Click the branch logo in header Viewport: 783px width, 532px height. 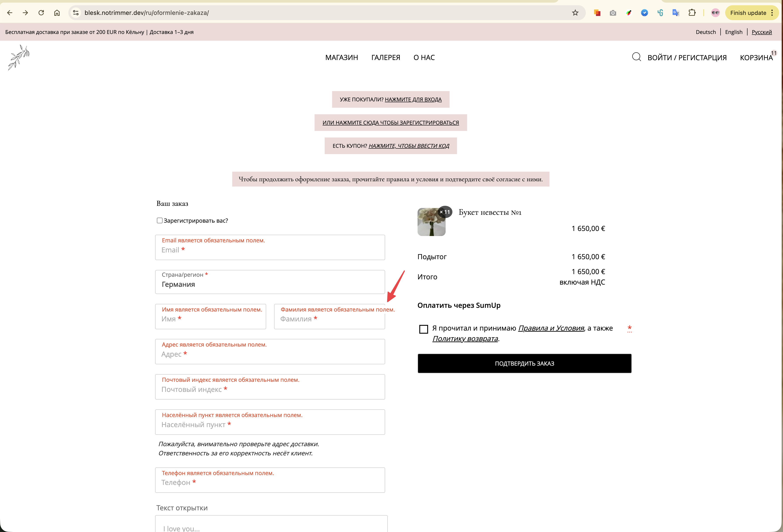(x=19, y=57)
